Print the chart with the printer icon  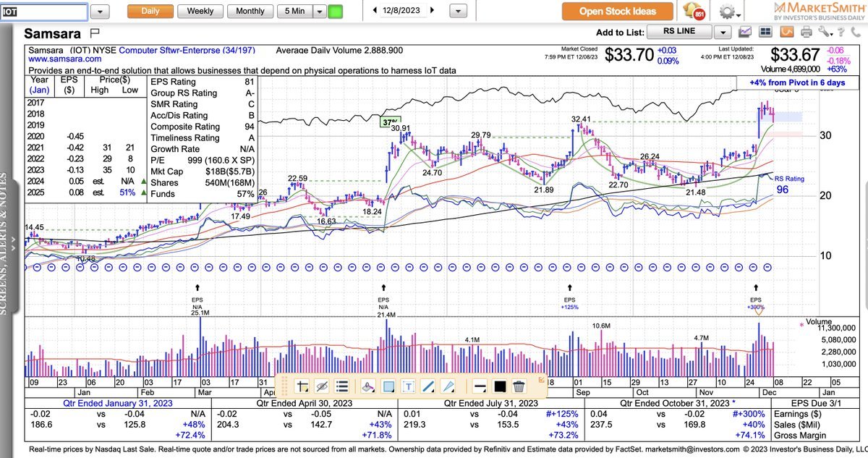[x=807, y=32]
